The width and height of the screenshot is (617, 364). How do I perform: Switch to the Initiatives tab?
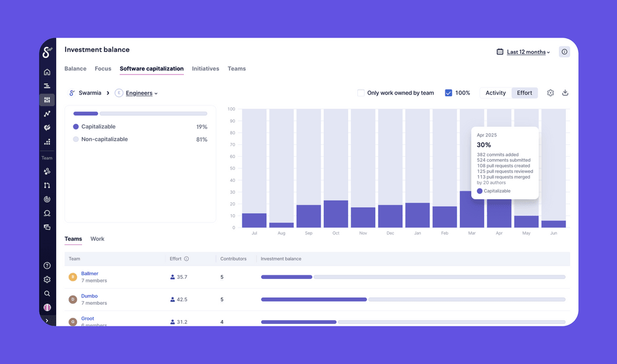pyautogui.click(x=205, y=68)
